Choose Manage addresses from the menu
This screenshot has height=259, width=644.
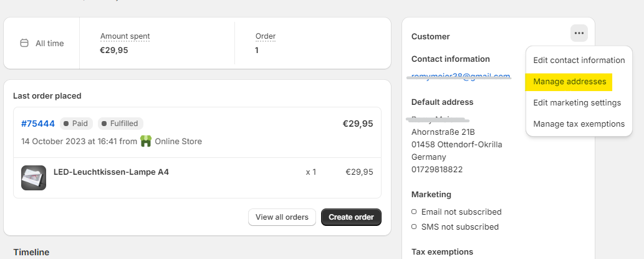(569, 82)
